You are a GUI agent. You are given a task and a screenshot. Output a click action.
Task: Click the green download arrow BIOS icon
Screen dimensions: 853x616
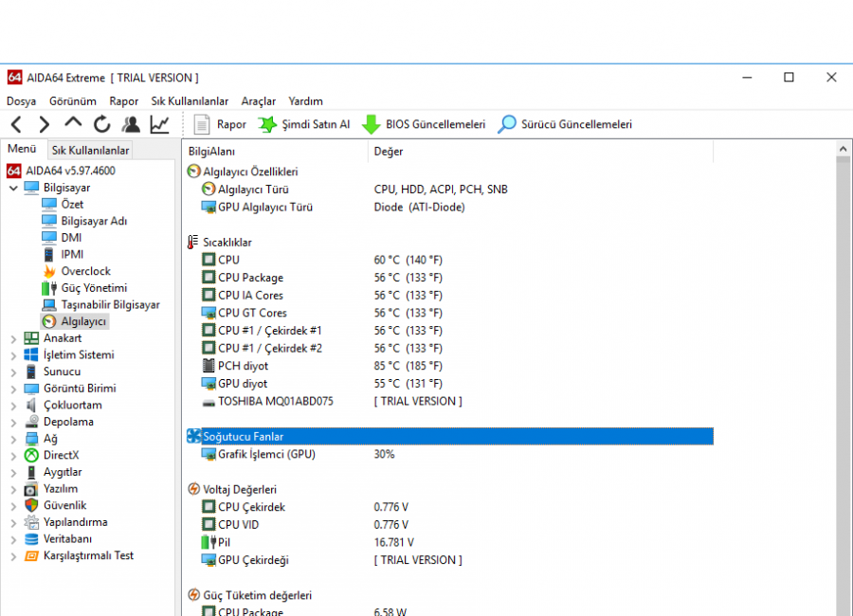[x=371, y=124]
